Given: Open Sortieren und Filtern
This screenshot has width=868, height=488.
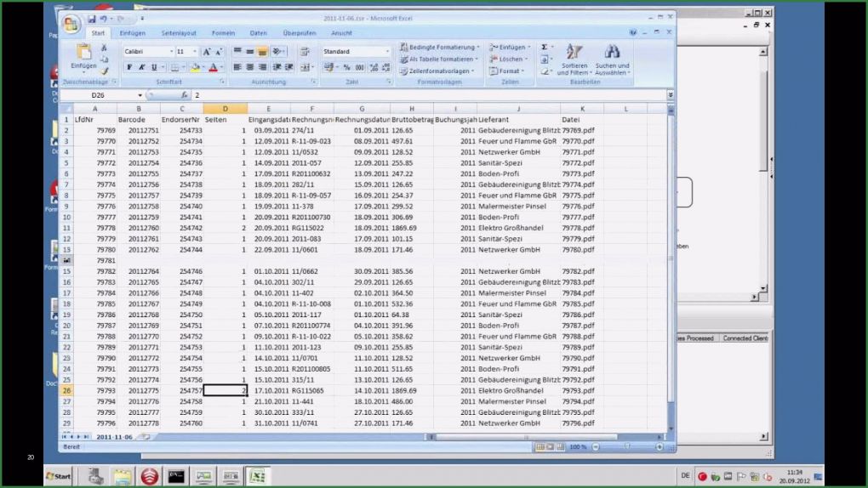Looking at the screenshot, I should pos(574,60).
